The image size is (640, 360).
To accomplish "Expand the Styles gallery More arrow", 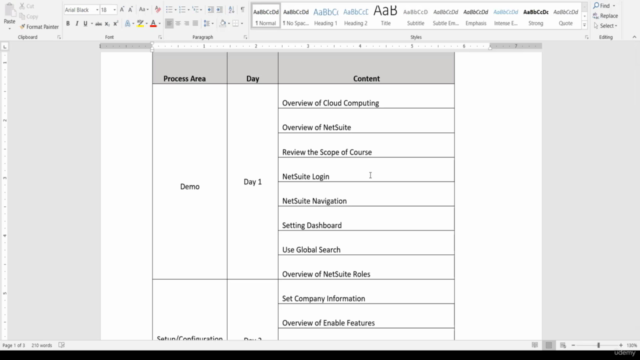I will [584, 25].
